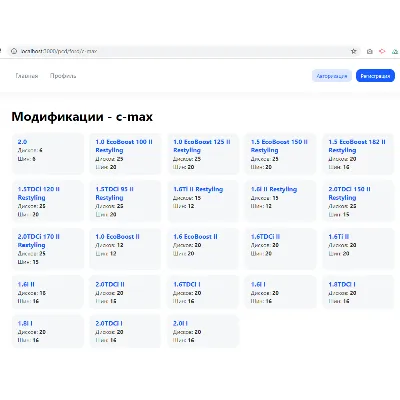Click Диски: 15 in 1.6Ti II Restyling card
This screenshot has height=400, width=400.
[x=187, y=198]
